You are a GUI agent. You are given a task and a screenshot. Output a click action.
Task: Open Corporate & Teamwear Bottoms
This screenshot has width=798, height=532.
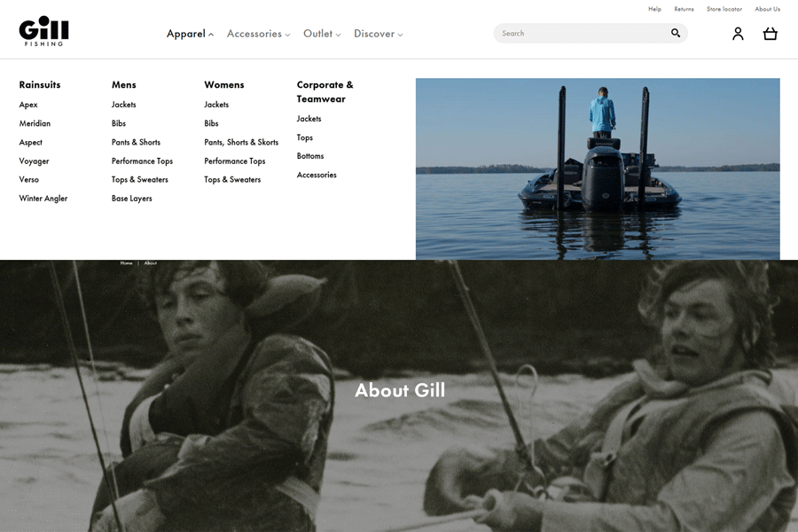point(310,156)
